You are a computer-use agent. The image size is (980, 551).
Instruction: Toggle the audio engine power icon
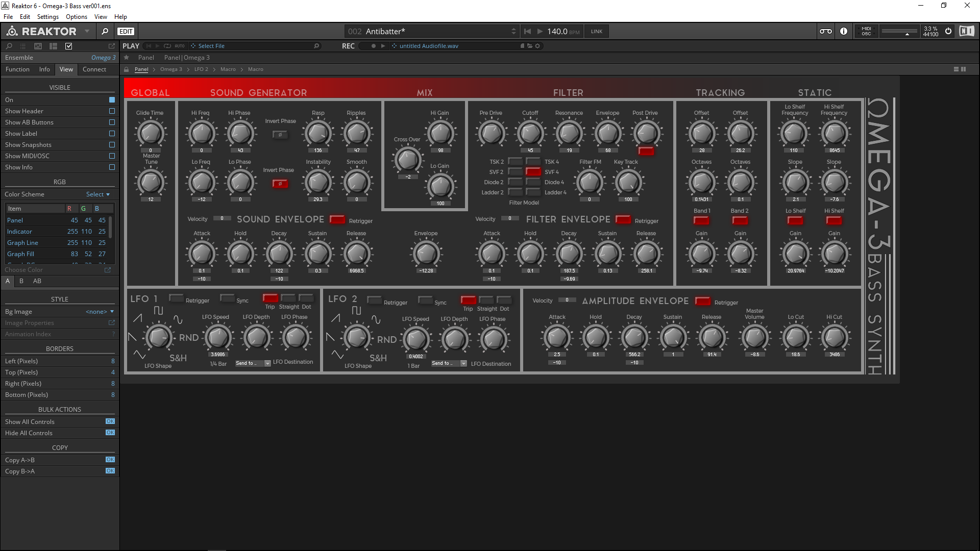948,31
